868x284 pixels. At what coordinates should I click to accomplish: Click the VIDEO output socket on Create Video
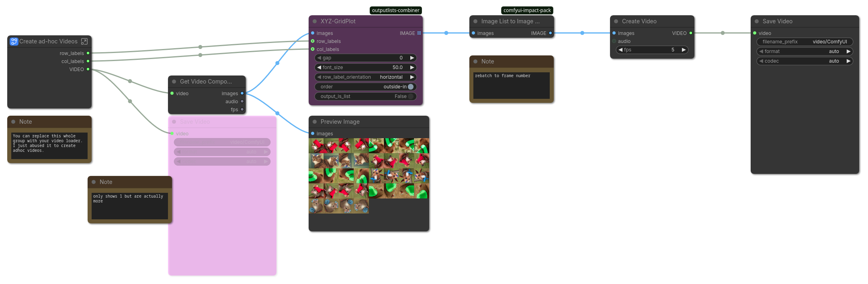tap(691, 33)
